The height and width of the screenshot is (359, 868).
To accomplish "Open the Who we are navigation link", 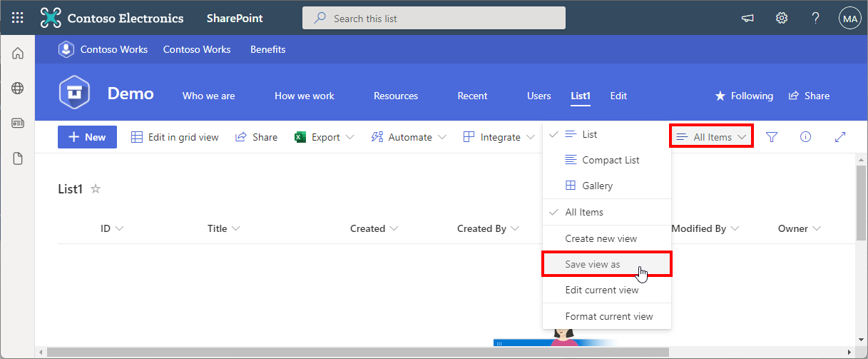I will (x=208, y=96).
